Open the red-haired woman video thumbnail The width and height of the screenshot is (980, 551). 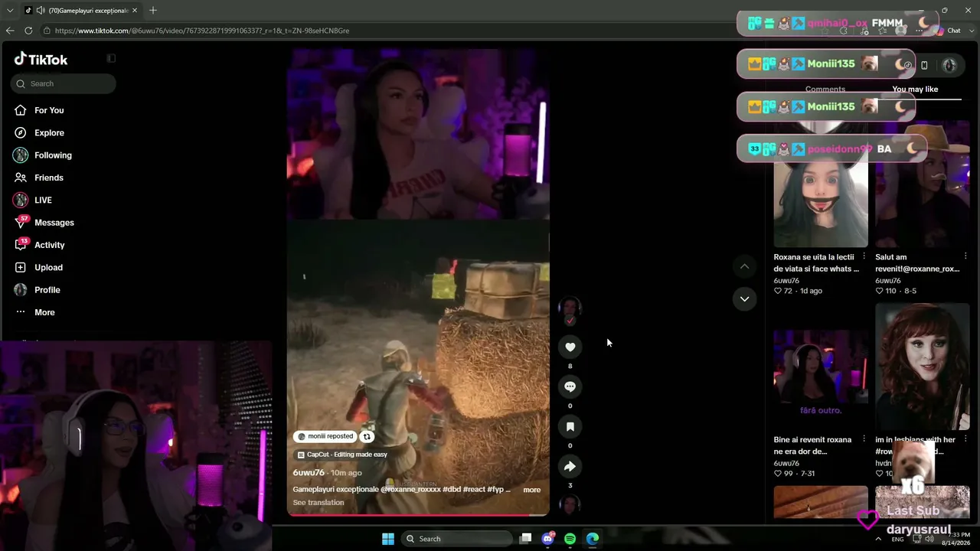(x=923, y=367)
